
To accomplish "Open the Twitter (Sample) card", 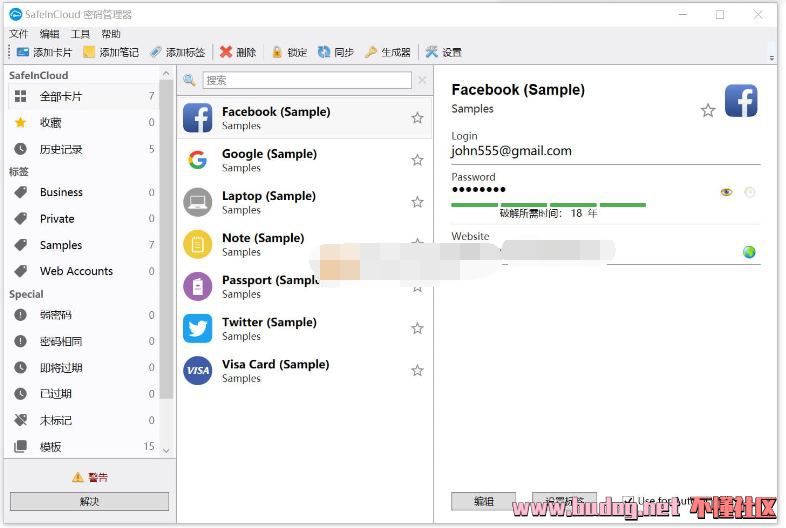I will (x=304, y=328).
